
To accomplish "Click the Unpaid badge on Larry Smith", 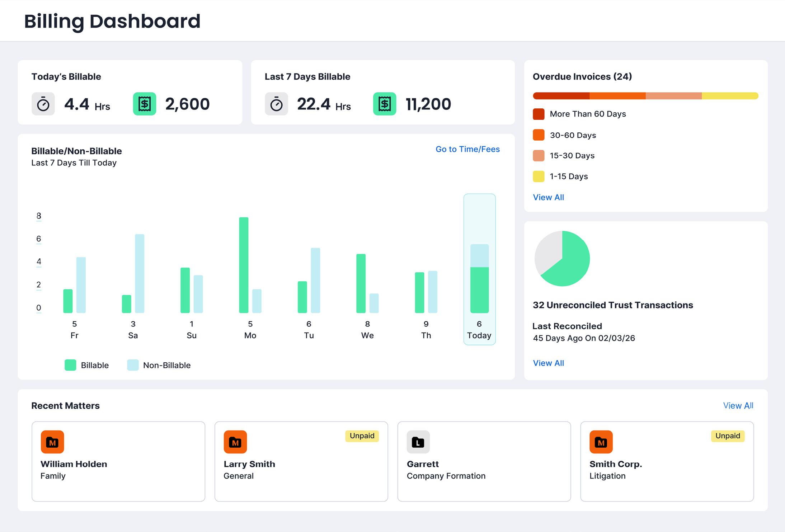I will pyautogui.click(x=362, y=436).
